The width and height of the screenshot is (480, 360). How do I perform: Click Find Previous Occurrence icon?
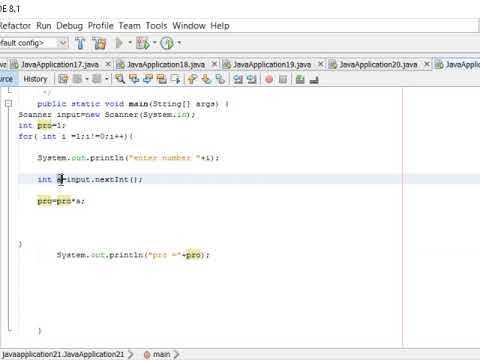[134, 79]
